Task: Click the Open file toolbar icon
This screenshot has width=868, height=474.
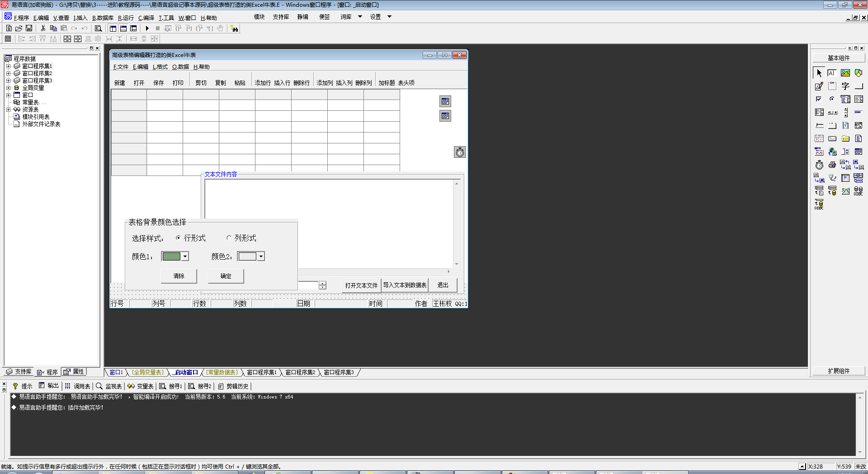Action: 19,28
